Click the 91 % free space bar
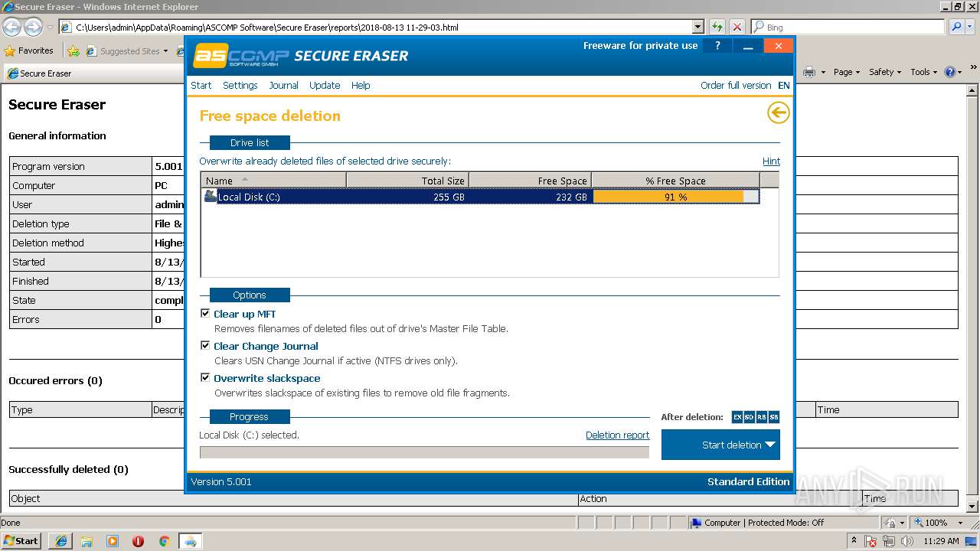The height and width of the screenshot is (551, 980). (x=676, y=197)
